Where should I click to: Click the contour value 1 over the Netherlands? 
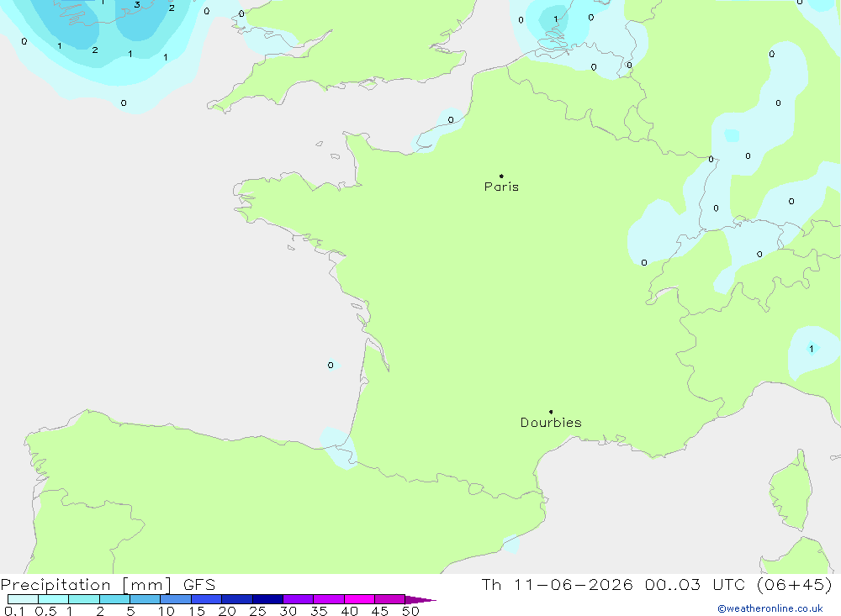coord(556,19)
